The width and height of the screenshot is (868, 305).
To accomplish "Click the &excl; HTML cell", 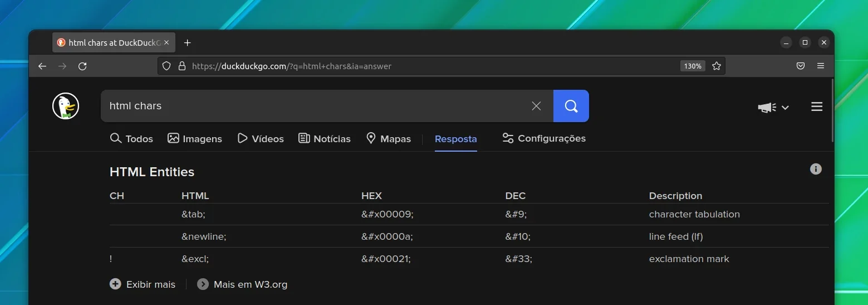I will 195,259.
